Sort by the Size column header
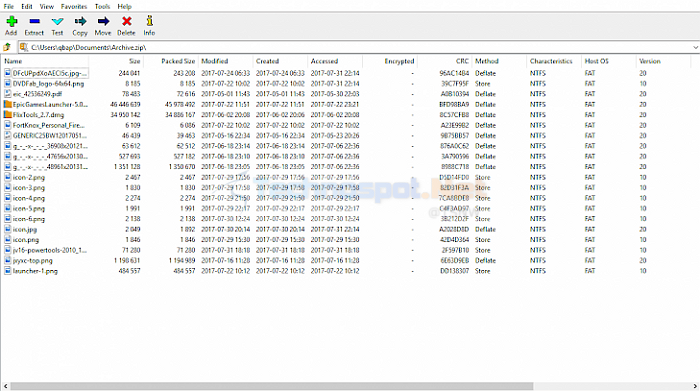The image size is (700, 391). [x=135, y=61]
